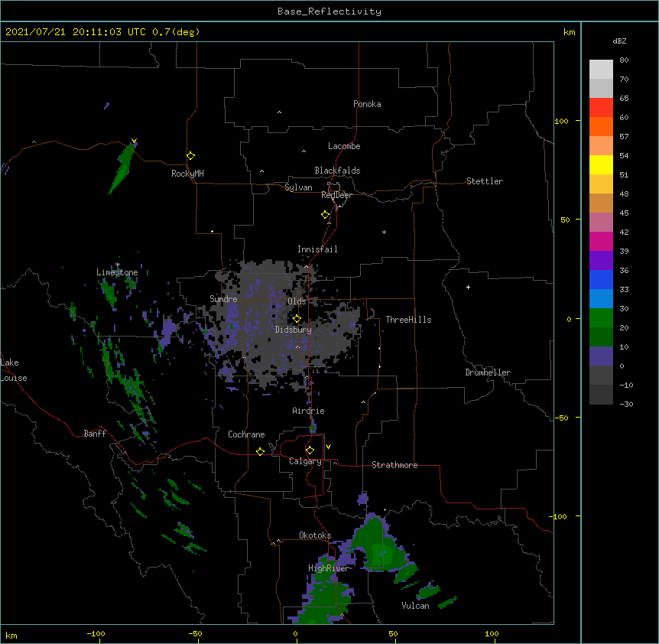
Task: Click the yellow V marker east of Calgary
Action: (328, 447)
